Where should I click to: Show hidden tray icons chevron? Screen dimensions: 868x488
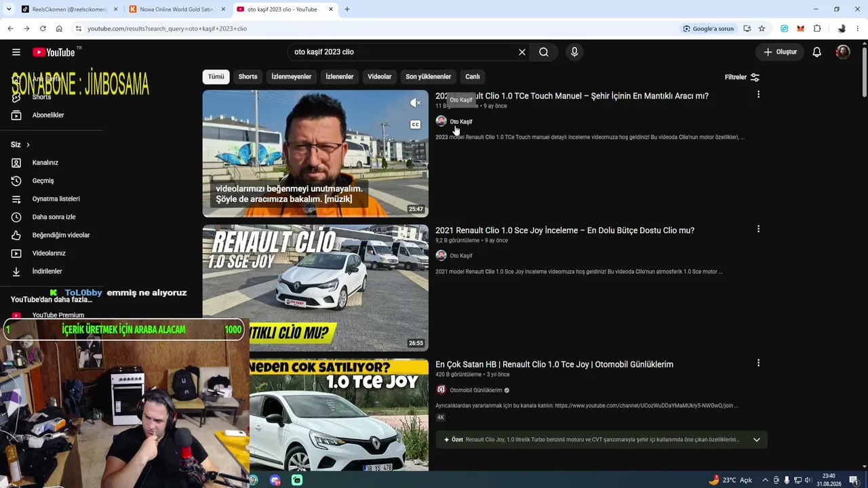766,480
